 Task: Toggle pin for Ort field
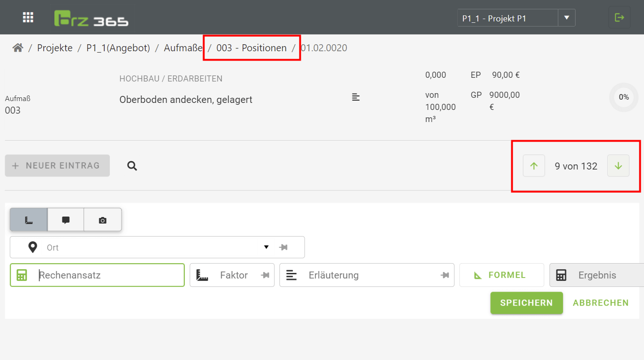(283, 247)
